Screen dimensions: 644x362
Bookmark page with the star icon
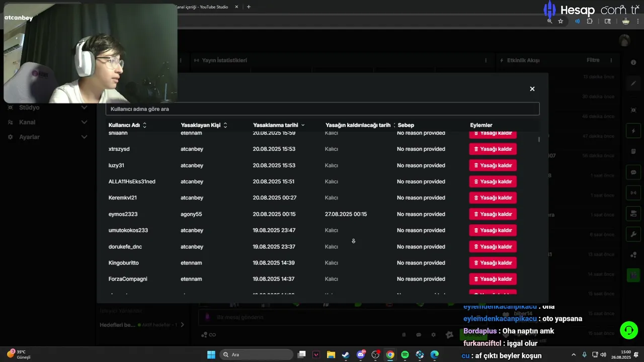(560, 21)
